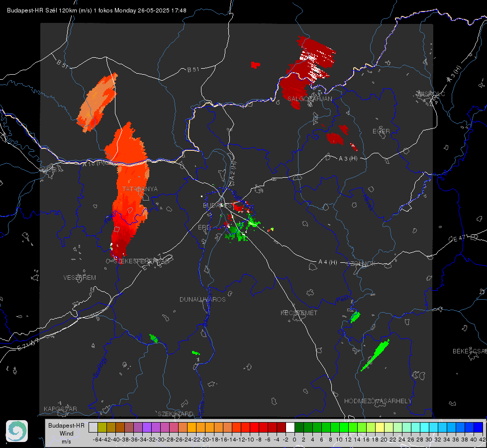Click the swirl logo icon beside the legend

click(x=17, y=431)
